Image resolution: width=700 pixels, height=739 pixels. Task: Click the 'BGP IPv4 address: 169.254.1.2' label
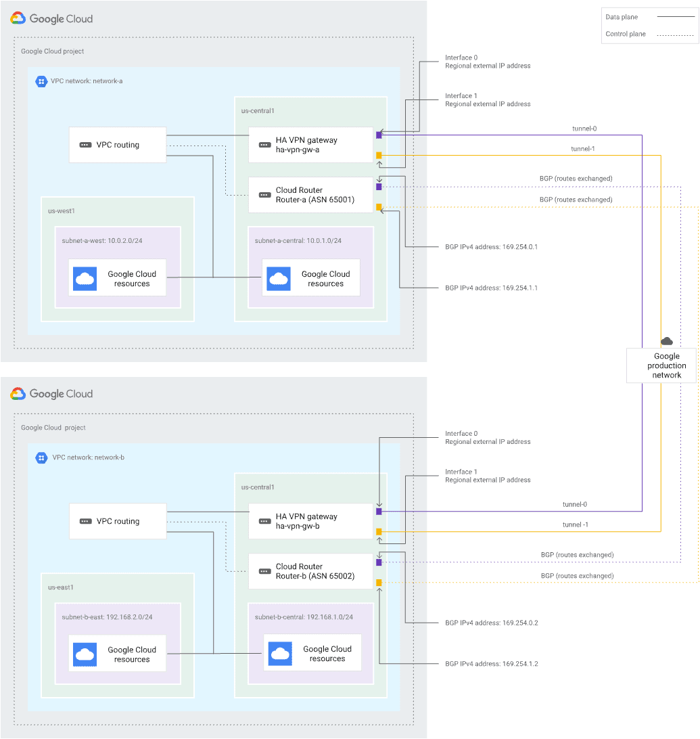(x=491, y=664)
